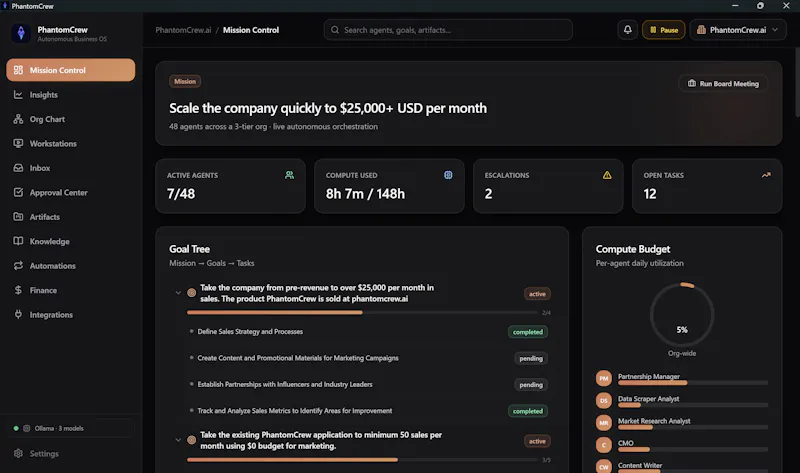
Task: Click the Workstations monitor icon
Action: tap(18, 144)
